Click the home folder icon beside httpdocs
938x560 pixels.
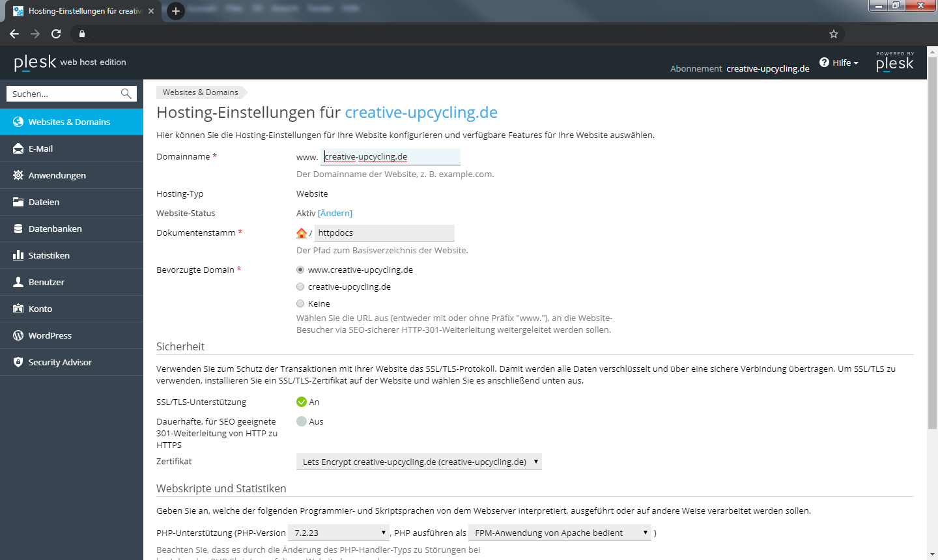(302, 232)
